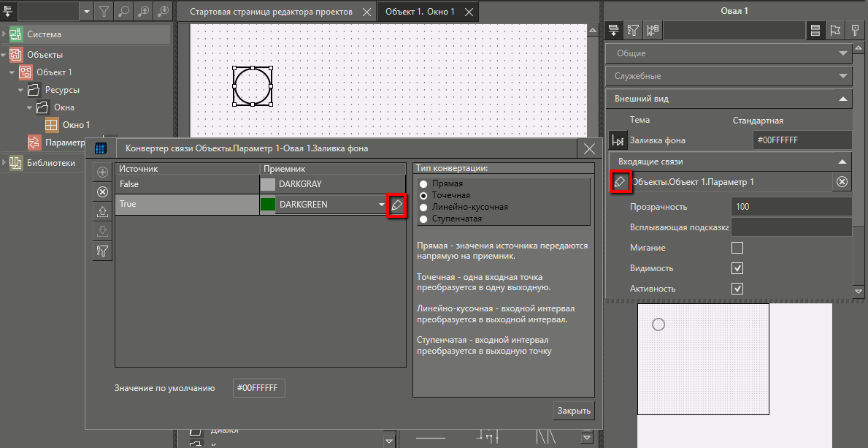The height and width of the screenshot is (448, 868).
Task: Select Окно 1 in the project tree
Action: point(76,125)
